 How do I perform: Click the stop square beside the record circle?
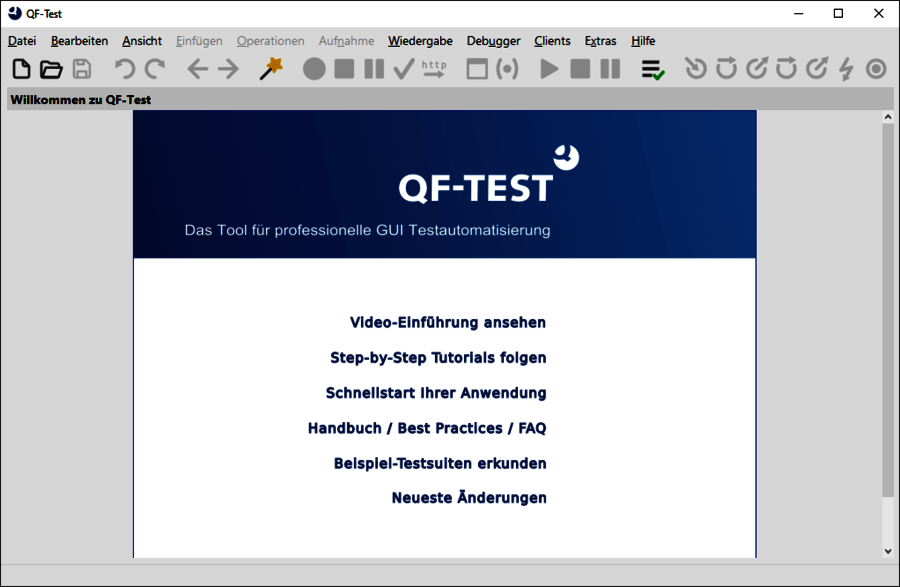(344, 69)
